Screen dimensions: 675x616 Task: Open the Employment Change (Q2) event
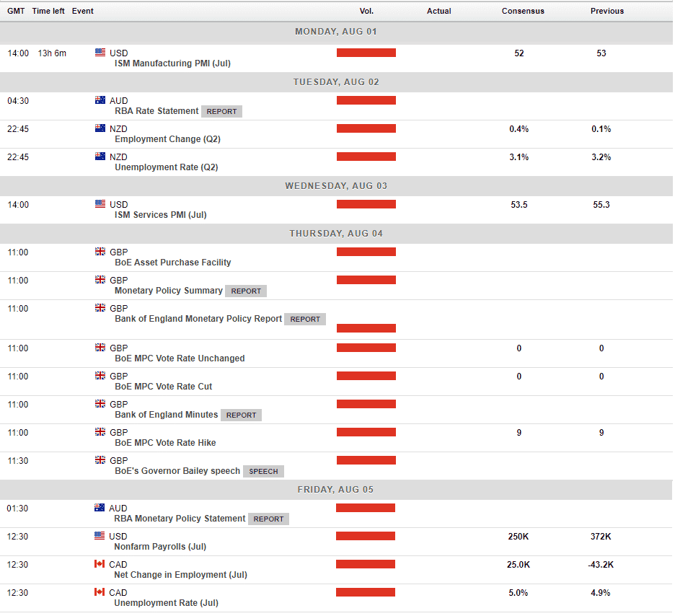click(167, 139)
